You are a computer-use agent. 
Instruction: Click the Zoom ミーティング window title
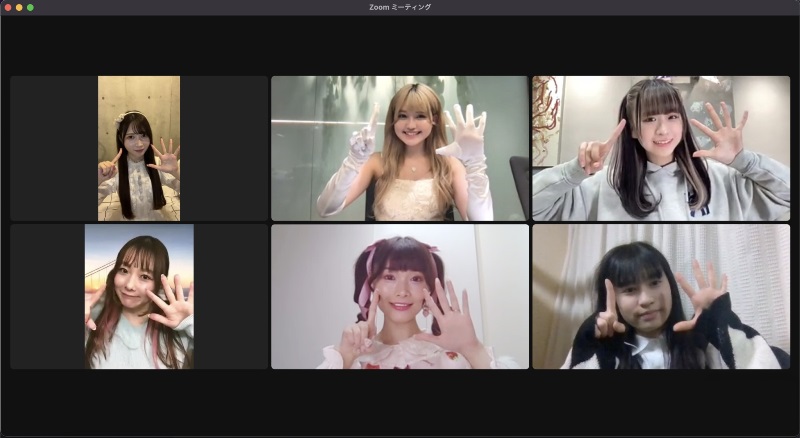tap(400, 7)
